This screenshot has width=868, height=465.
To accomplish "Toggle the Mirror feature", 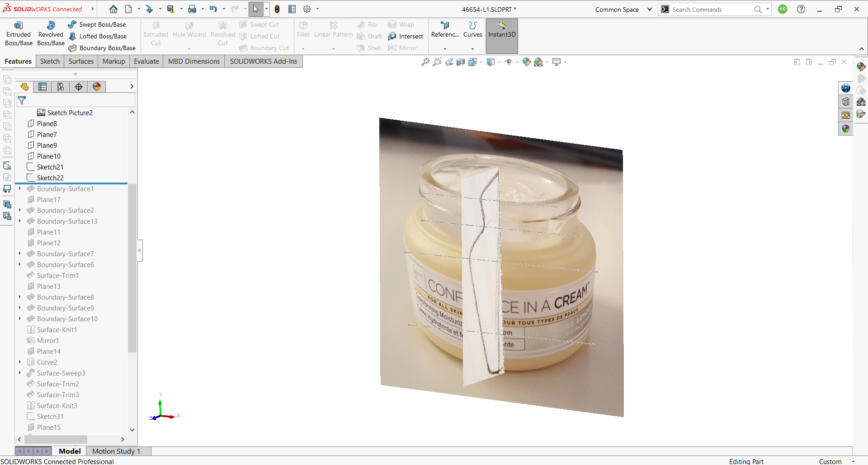I will tap(403, 48).
